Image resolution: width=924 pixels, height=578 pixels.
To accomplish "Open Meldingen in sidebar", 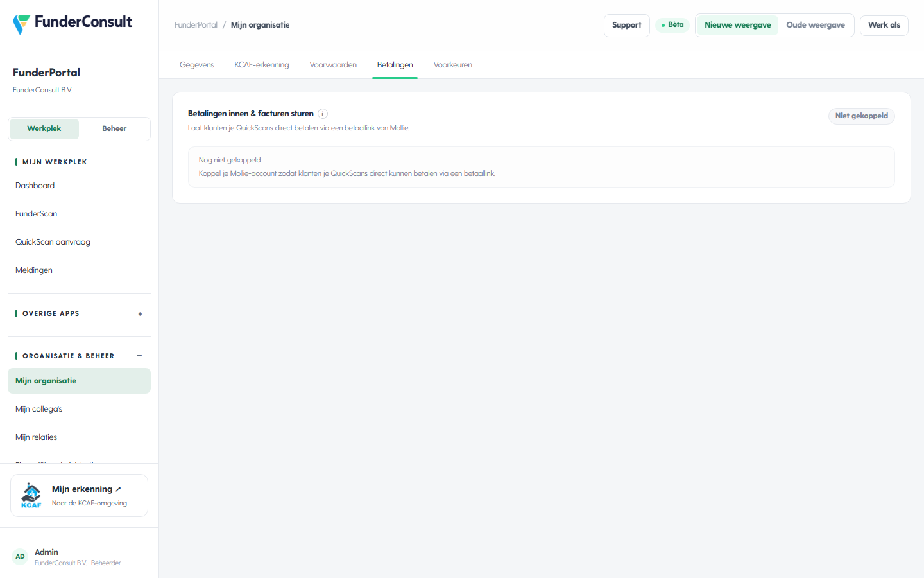I will [79, 270].
